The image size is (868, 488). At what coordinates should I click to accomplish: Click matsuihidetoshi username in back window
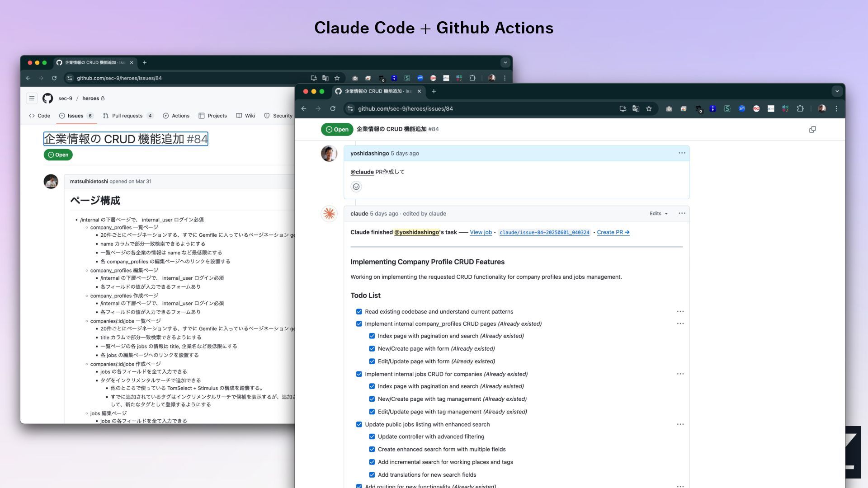(x=89, y=182)
